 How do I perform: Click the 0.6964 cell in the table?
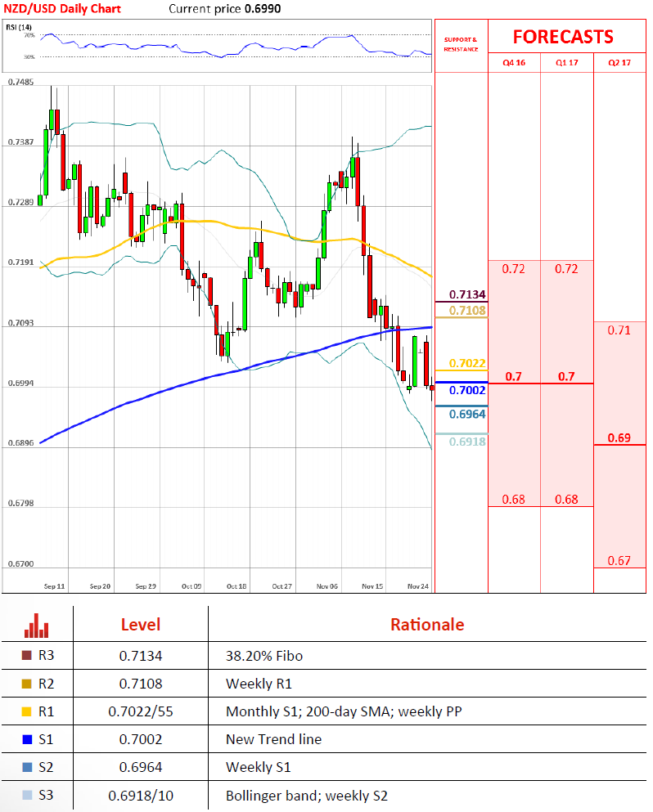point(141,768)
